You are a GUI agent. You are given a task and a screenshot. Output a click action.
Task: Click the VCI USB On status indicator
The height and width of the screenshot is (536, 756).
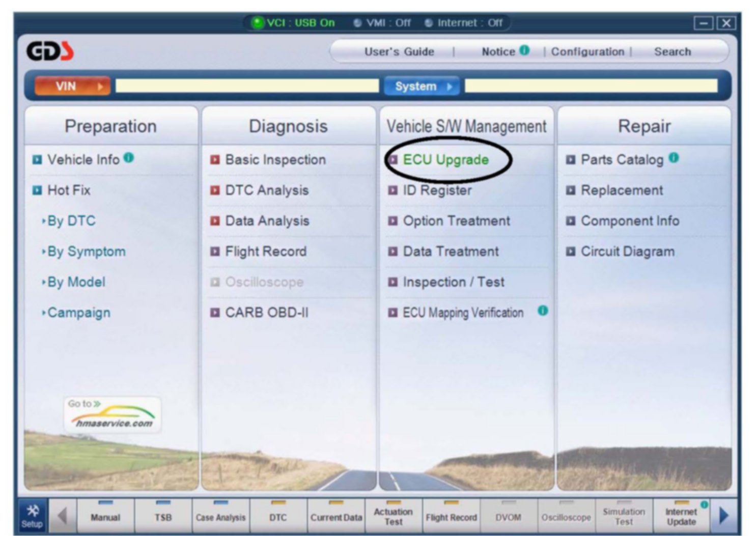[x=294, y=23]
